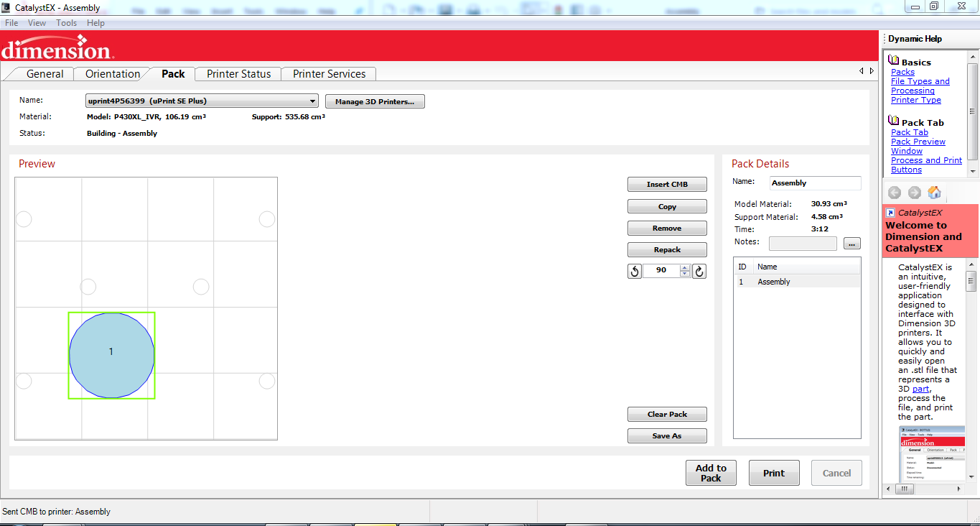Open the View menu
Image resolution: width=980 pixels, height=526 pixels.
(37, 23)
